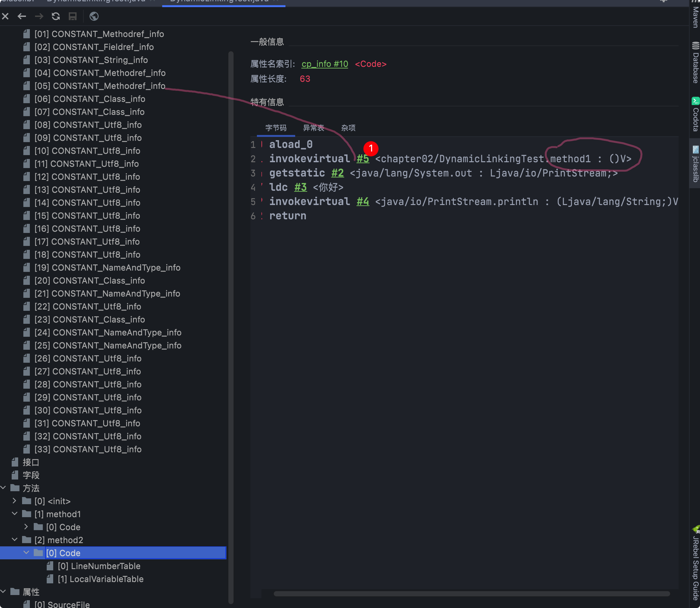700x608 pixels.
Task: Click the save floppy disk icon
Action: click(x=73, y=16)
